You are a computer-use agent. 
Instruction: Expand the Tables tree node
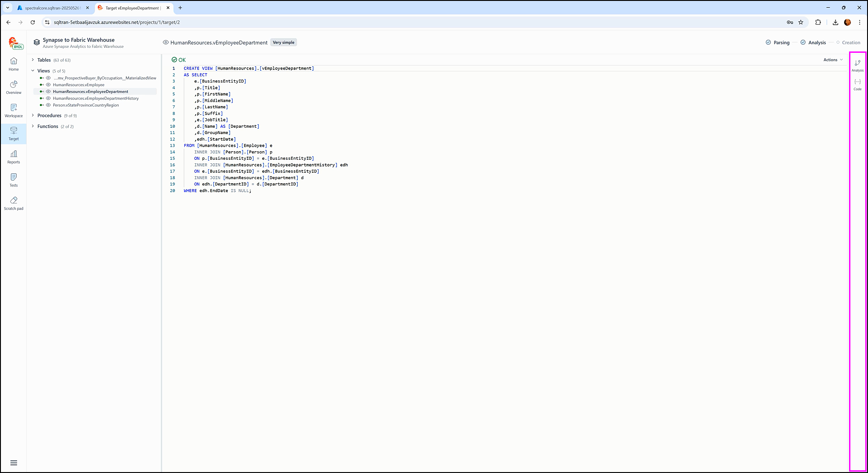coord(33,60)
